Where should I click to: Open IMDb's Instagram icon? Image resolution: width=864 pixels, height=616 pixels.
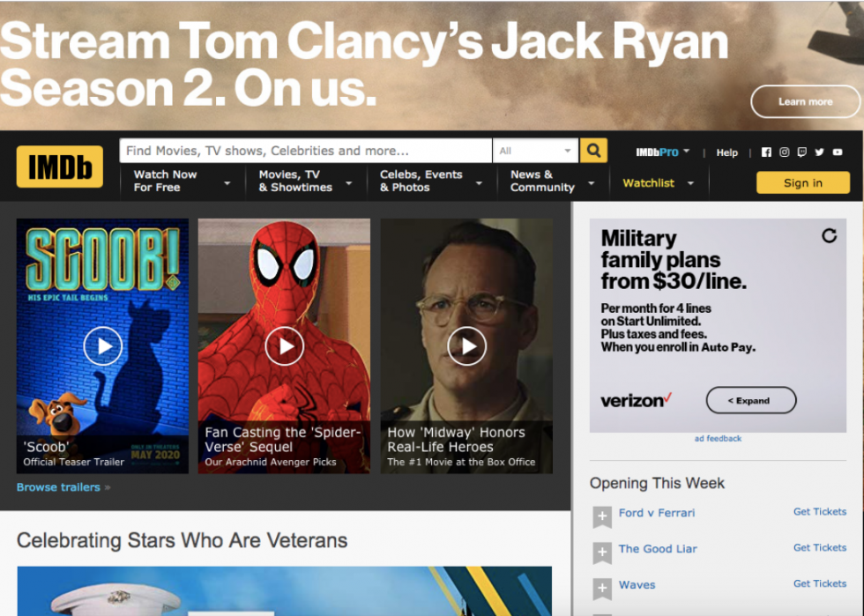[784, 152]
